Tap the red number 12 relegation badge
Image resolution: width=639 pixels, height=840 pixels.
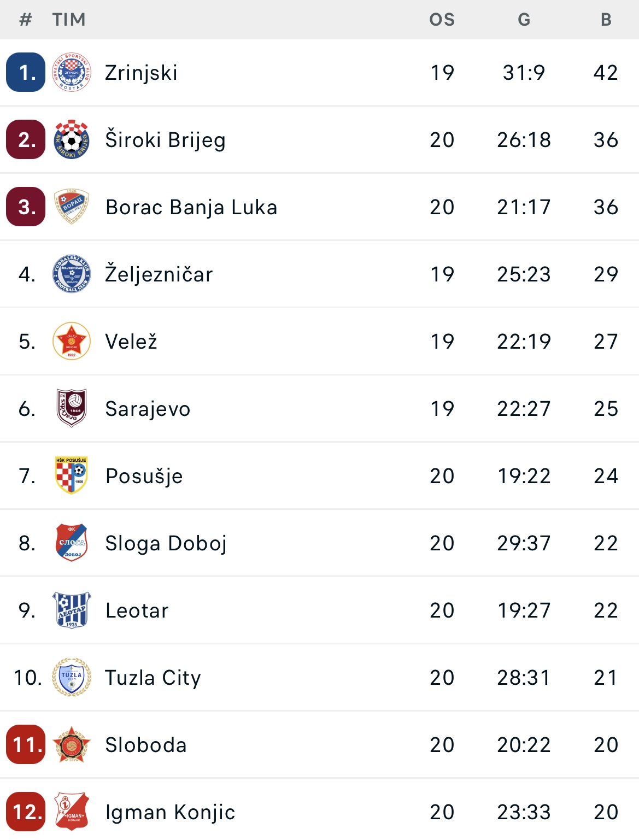(26, 812)
